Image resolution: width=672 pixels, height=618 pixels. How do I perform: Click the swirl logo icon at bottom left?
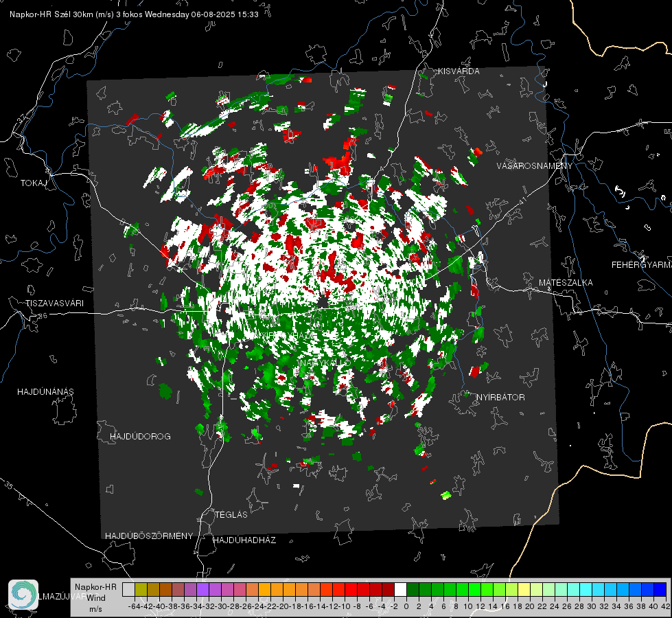(23, 595)
